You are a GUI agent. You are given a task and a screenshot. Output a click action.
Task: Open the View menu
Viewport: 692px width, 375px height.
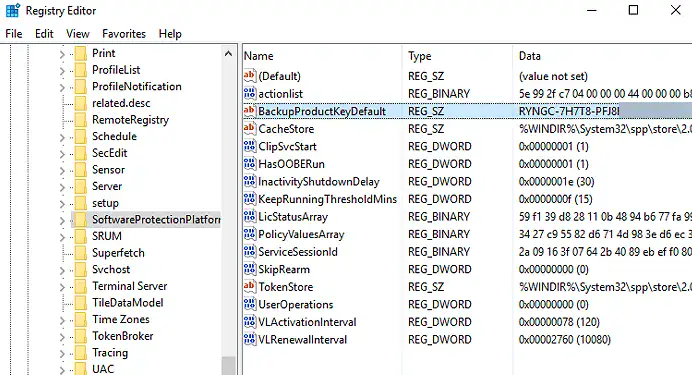coord(78,34)
